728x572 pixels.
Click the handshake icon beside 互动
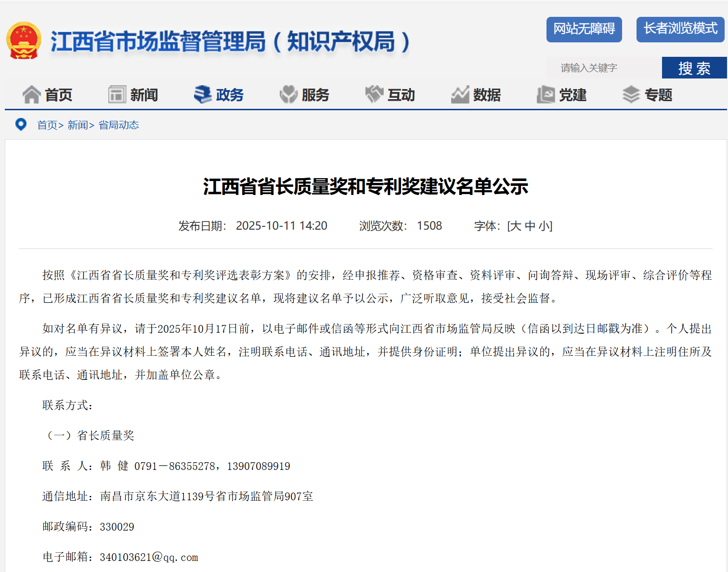[x=374, y=95]
